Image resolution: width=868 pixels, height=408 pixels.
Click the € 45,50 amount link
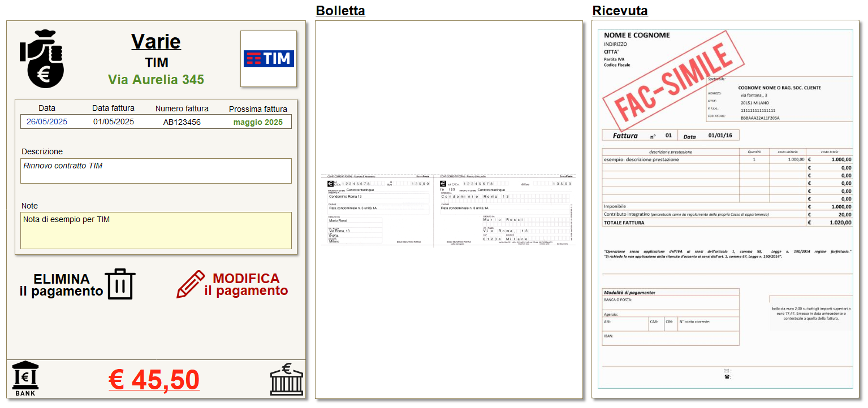coord(154,380)
